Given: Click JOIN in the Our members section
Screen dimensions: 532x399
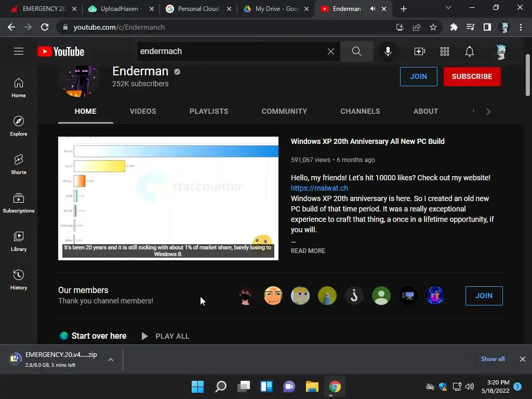Looking at the screenshot, I should [x=484, y=296].
